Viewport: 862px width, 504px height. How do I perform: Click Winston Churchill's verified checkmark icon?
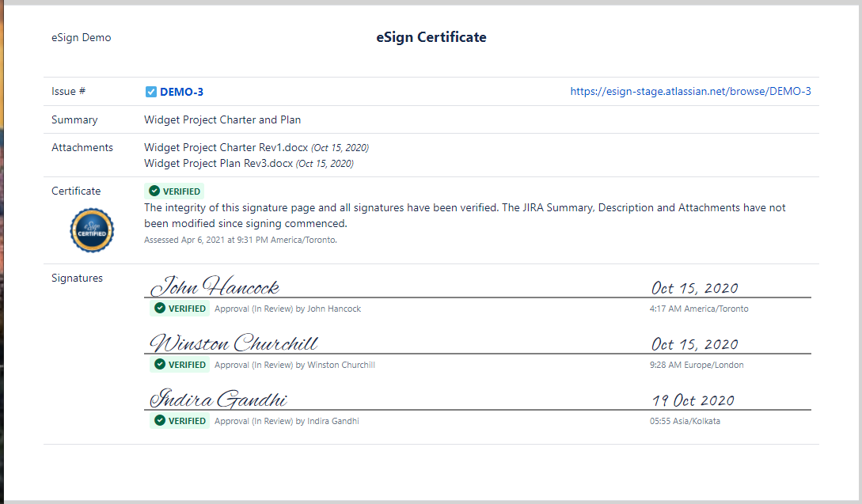click(160, 365)
